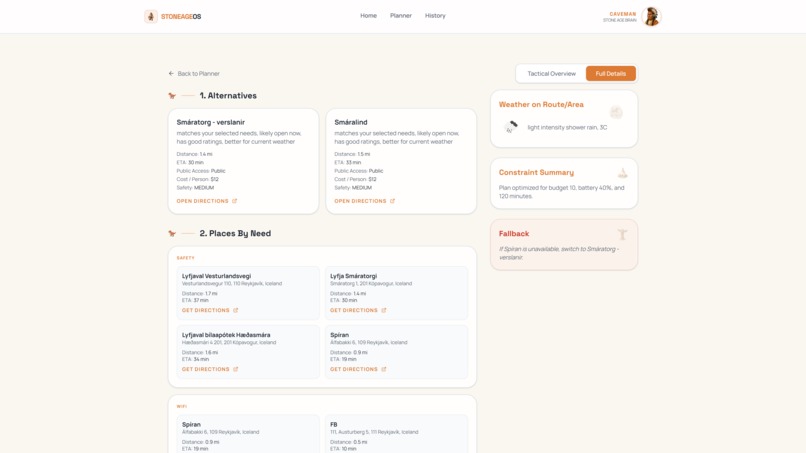Open directions for Smáratorg - verslanir

click(x=207, y=201)
